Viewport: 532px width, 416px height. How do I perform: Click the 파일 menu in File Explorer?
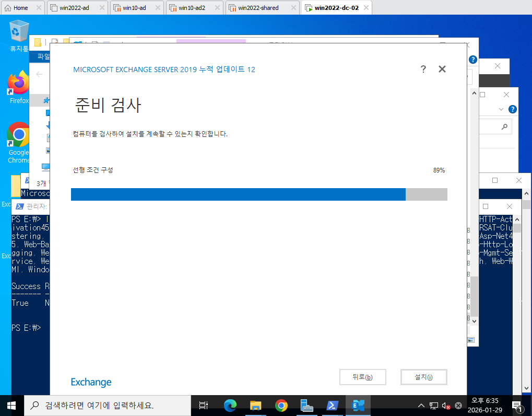43,57
